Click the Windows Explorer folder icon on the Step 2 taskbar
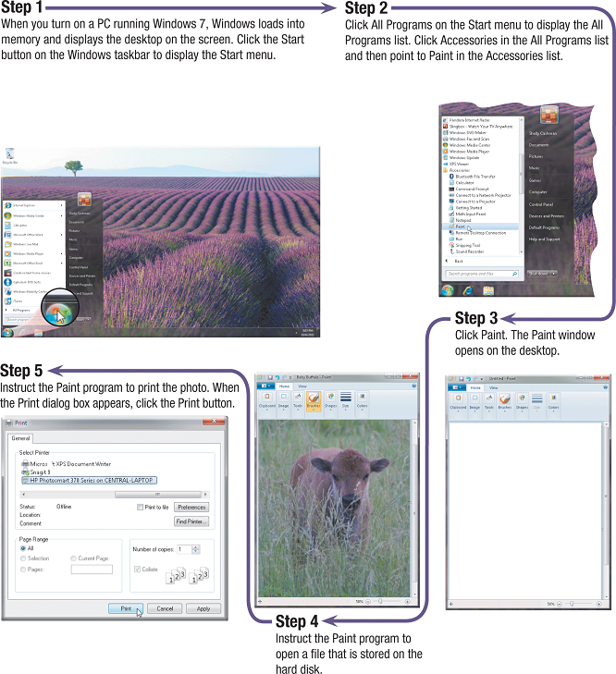This screenshot has height=674, width=616. click(x=487, y=291)
